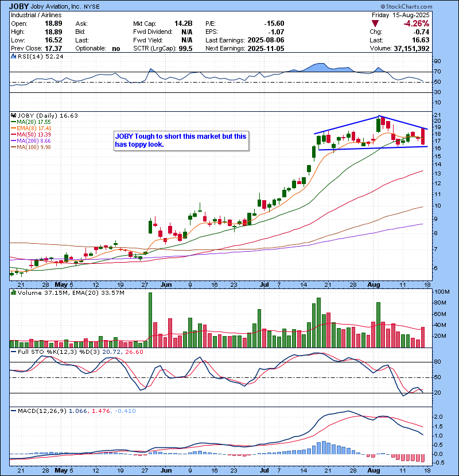The height and width of the screenshot is (476, 459).
Task: Click the 'Friday 15-Aug-2025' date text
Action: coord(400,15)
